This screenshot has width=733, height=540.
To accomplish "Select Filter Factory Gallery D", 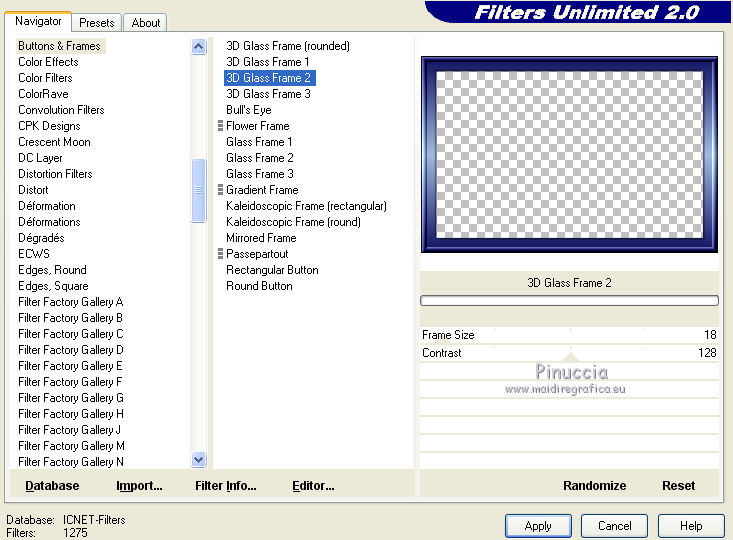I will (x=71, y=349).
